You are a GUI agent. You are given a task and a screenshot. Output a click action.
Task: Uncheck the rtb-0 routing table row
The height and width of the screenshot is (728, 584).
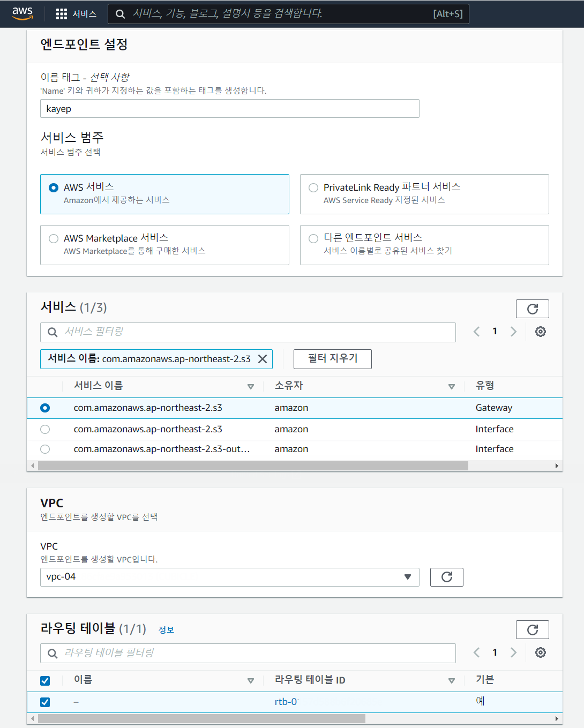(45, 702)
